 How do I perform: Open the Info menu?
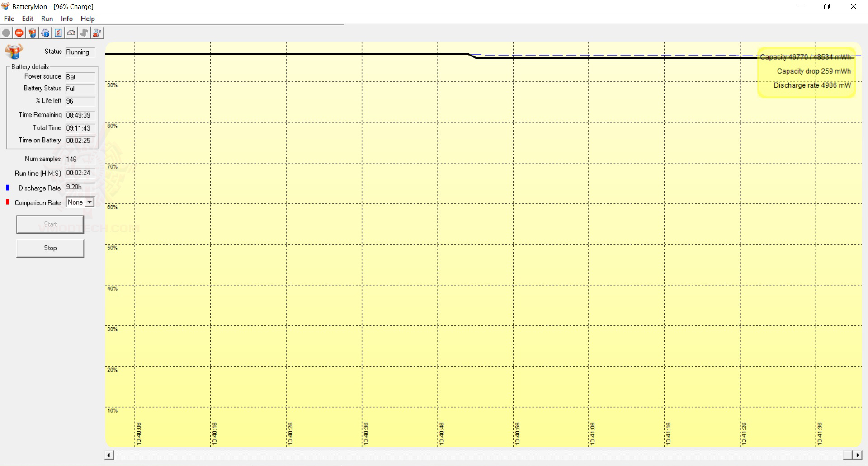click(x=67, y=19)
